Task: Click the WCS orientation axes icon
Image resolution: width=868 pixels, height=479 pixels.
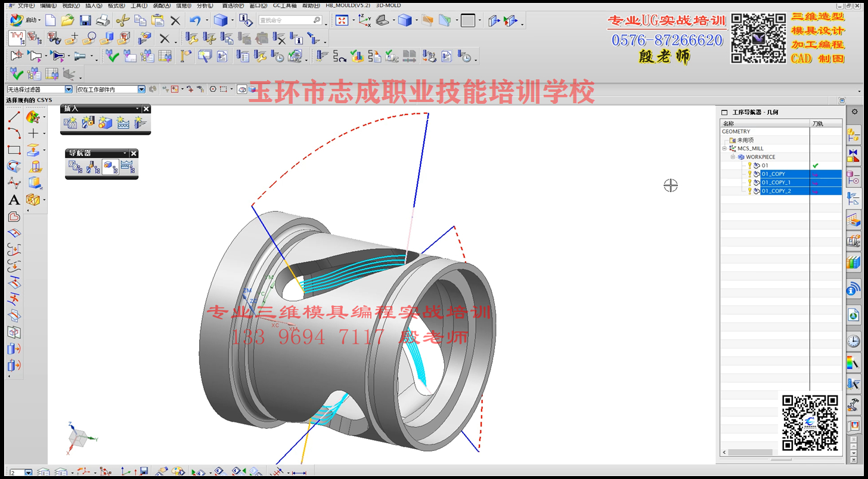Action: click(364, 20)
